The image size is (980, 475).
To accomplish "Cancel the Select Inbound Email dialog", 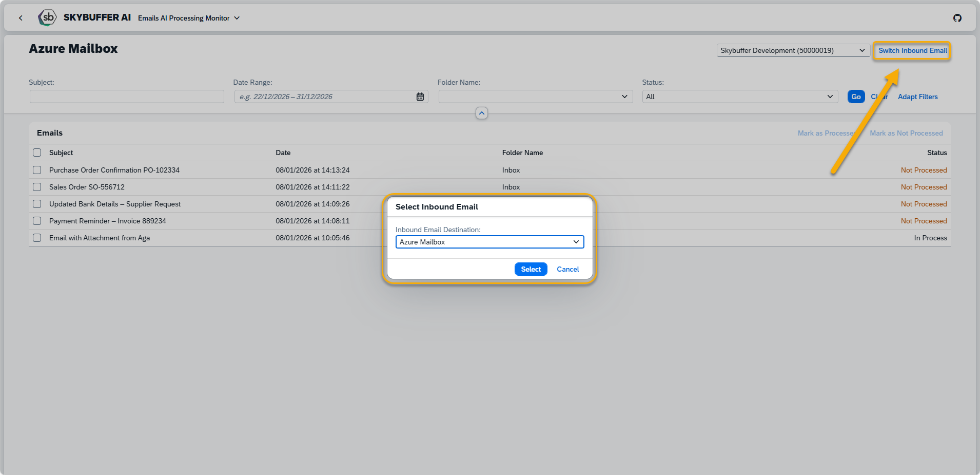I will (x=567, y=269).
